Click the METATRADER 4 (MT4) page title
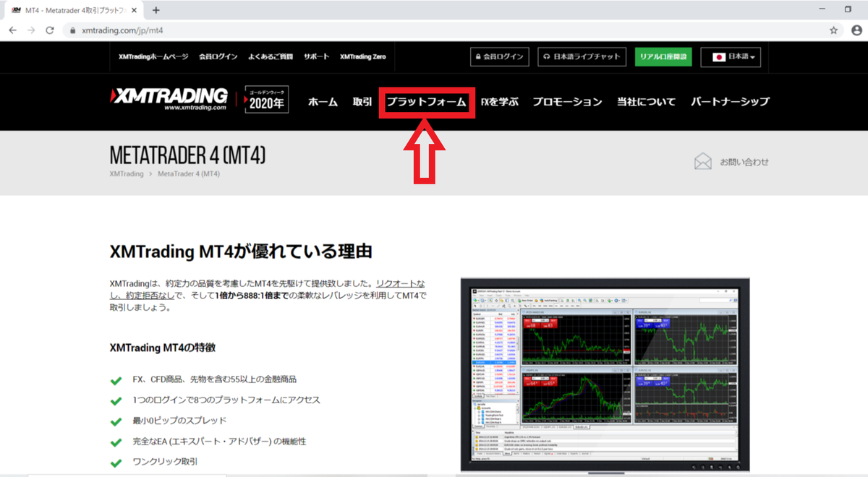 click(188, 155)
